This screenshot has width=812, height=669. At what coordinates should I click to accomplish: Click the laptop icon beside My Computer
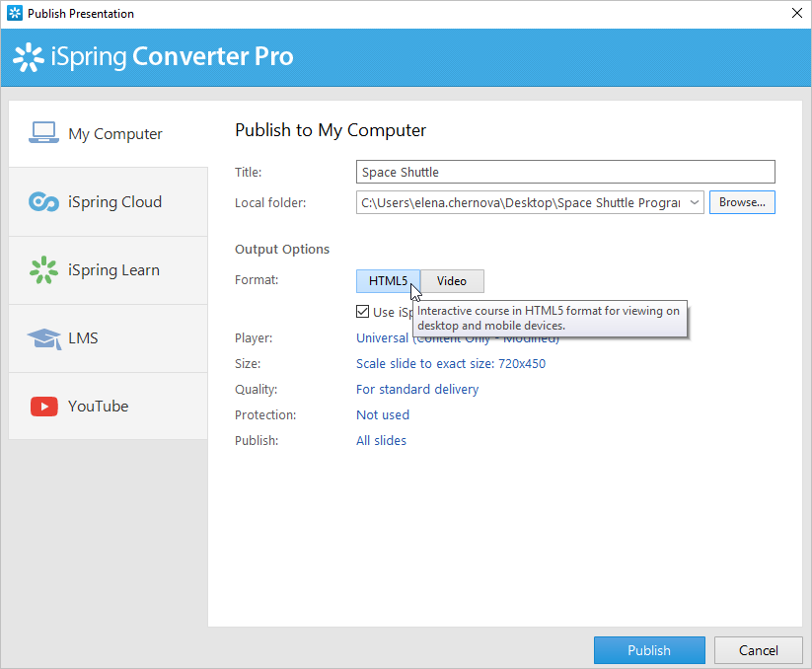point(43,133)
